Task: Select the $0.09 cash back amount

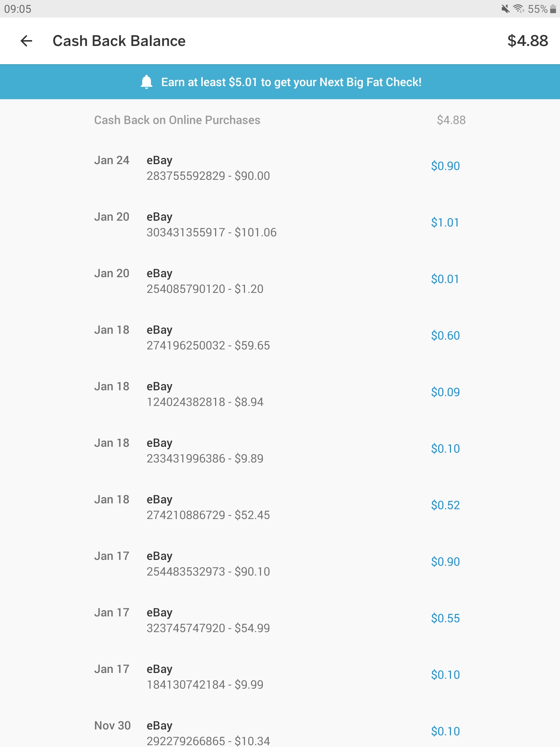Action: point(445,392)
